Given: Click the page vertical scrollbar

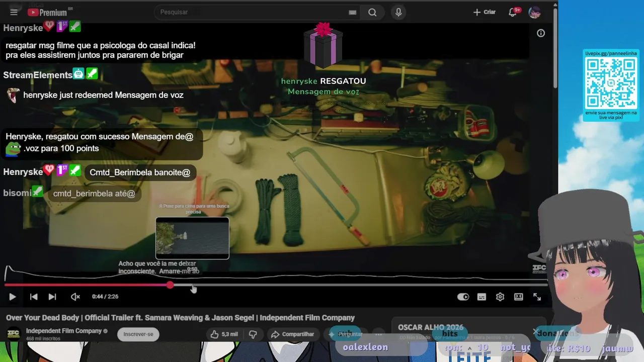Looking at the screenshot, I should click(x=555, y=48).
